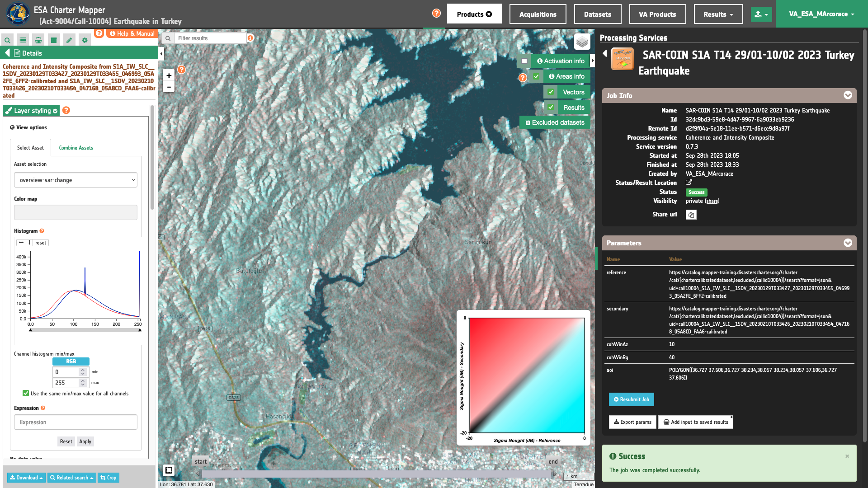Screen dimensions: 868x488
Task: Switch to the Select Asset tab
Action: (x=30, y=148)
